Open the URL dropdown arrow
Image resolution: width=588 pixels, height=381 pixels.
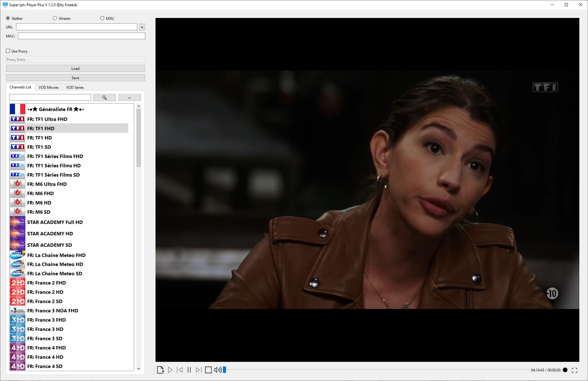click(x=142, y=27)
